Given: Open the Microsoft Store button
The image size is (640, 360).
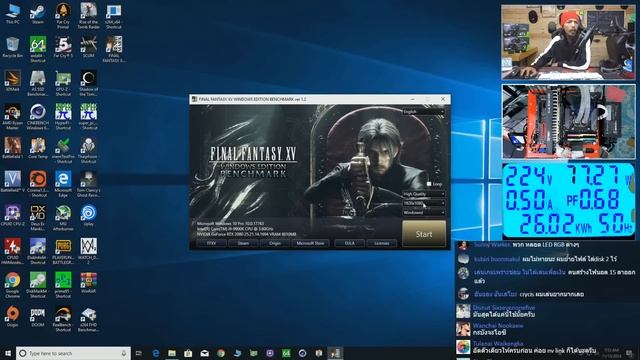Looking at the screenshot, I should [x=310, y=243].
